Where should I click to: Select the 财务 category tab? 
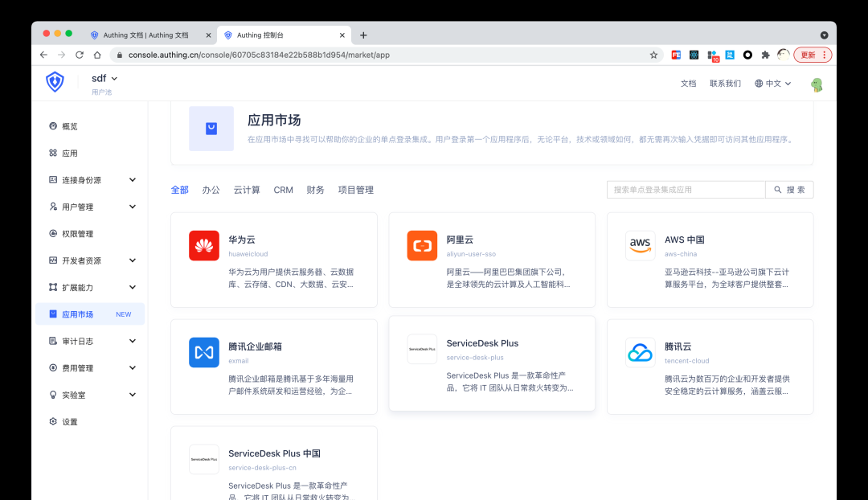click(x=315, y=190)
